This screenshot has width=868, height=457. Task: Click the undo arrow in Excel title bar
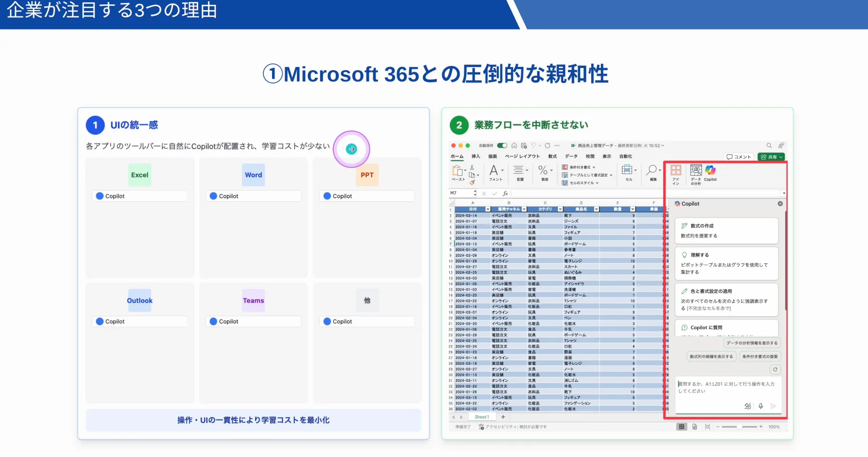coord(533,145)
